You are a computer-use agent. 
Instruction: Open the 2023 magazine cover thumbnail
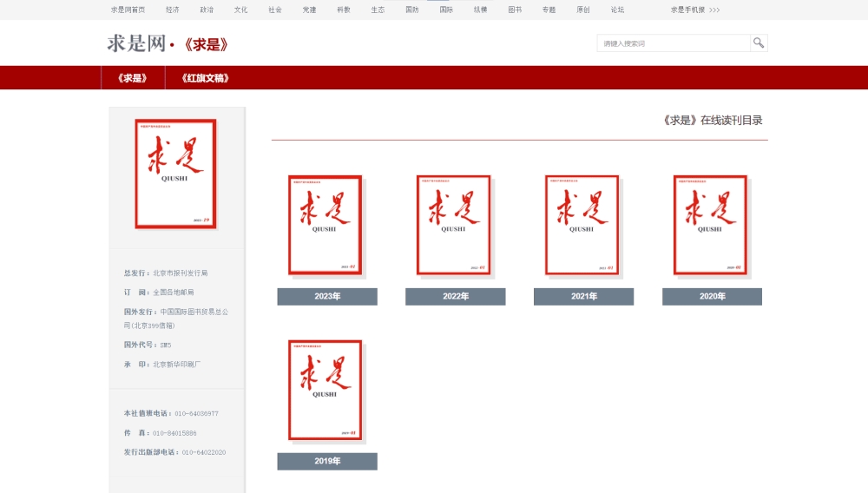(x=325, y=225)
